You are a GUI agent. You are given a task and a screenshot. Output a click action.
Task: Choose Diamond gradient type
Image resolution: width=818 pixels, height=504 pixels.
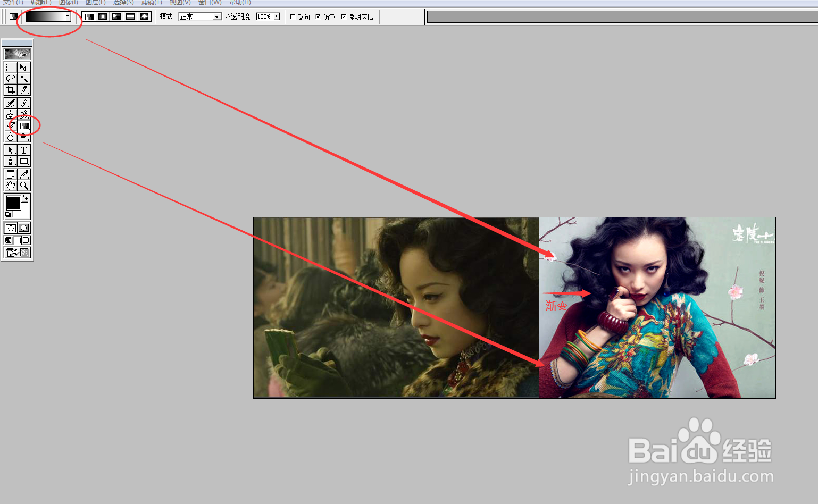point(144,16)
